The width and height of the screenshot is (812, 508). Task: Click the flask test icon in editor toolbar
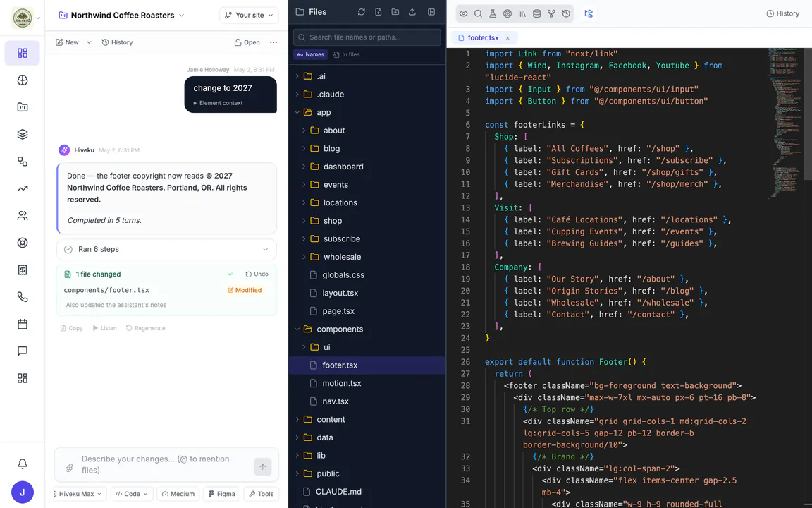(x=493, y=13)
